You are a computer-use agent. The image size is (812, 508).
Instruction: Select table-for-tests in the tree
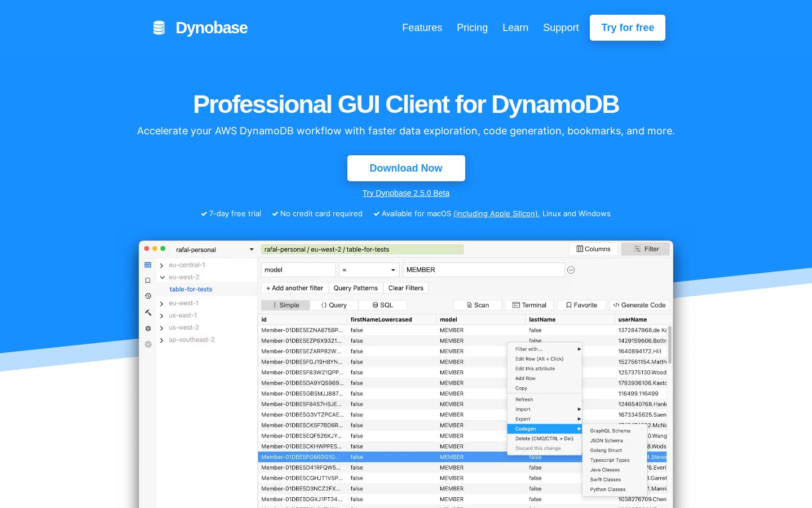pyautogui.click(x=191, y=289)
